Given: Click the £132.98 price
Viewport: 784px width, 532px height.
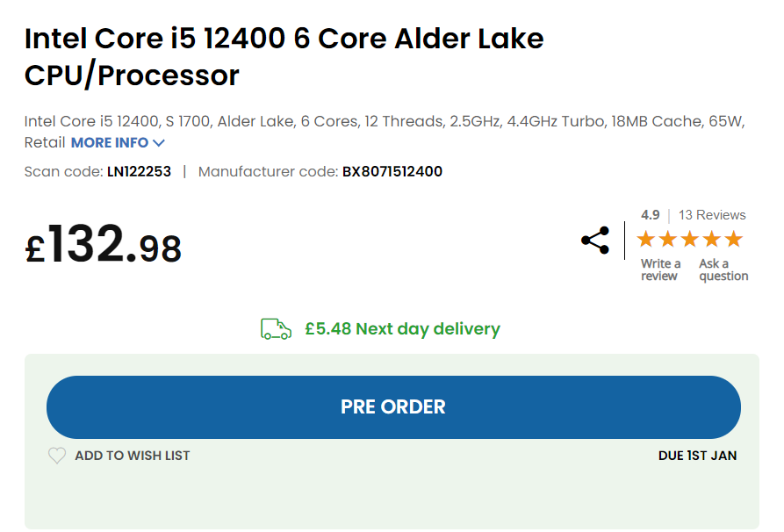Looking at the screenshot, I should click(x=103, y=246).
